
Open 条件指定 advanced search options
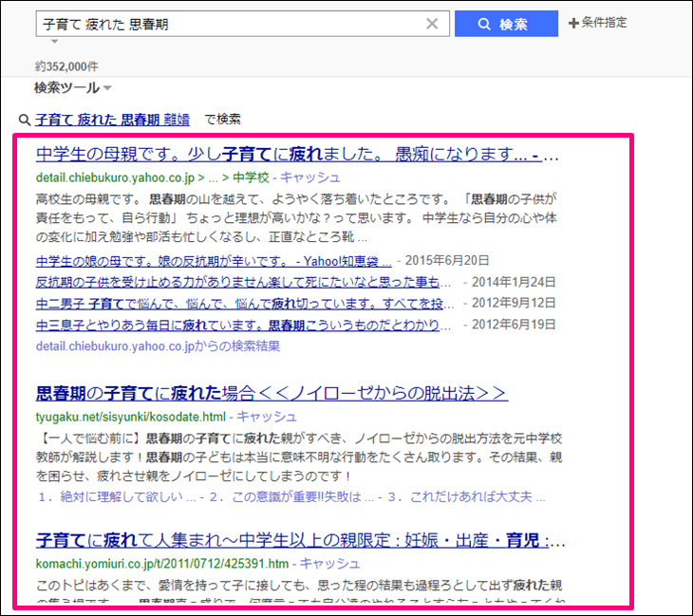tap(597, 23)
